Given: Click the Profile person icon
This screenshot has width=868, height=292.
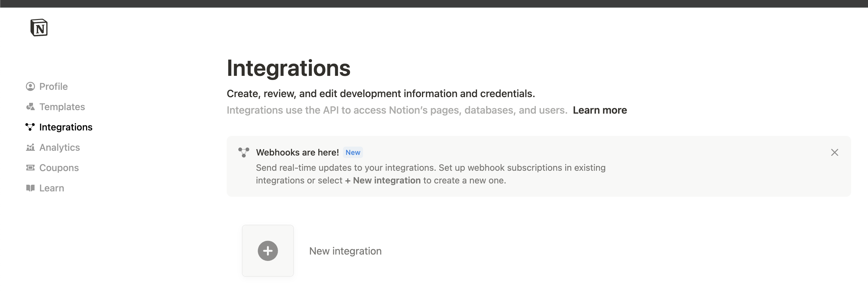Looking at the screenshot, I should [30, 87].
